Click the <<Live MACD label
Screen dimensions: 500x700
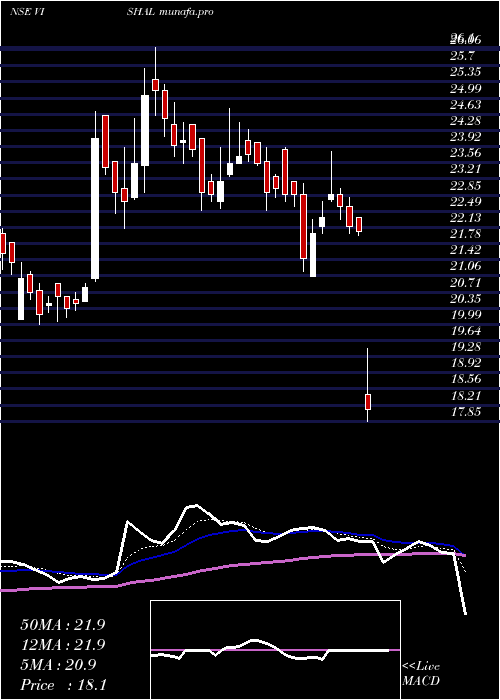pyautogui.click(x=421, y=674)
